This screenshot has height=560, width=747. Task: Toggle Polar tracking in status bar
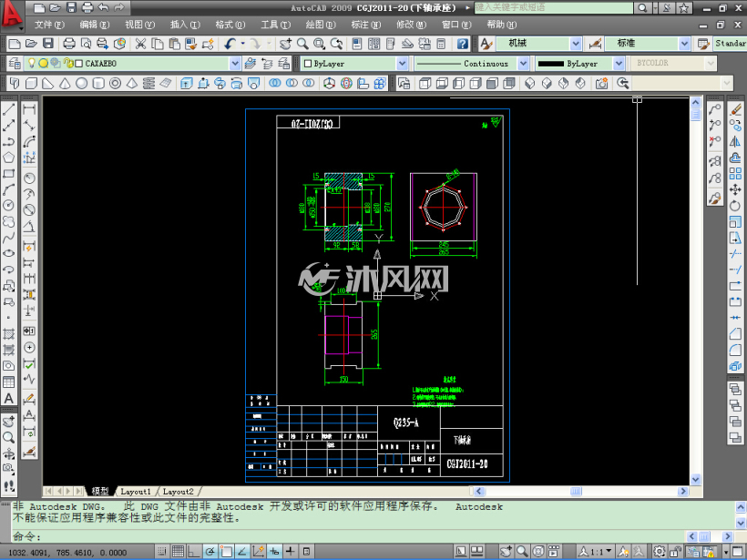pyautogui.click(x=210, y=552)
